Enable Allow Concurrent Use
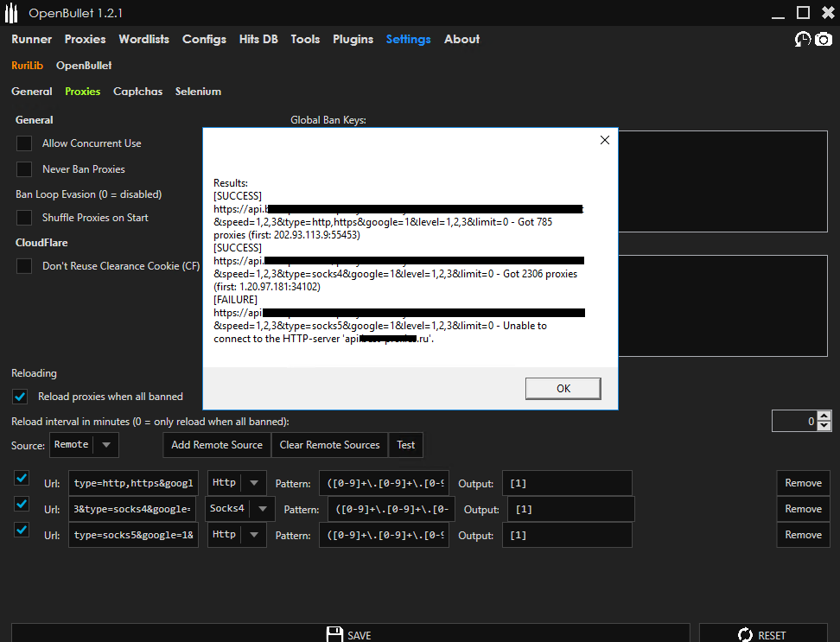The height and width of the screenshot is (642, 840). [23, 143]
